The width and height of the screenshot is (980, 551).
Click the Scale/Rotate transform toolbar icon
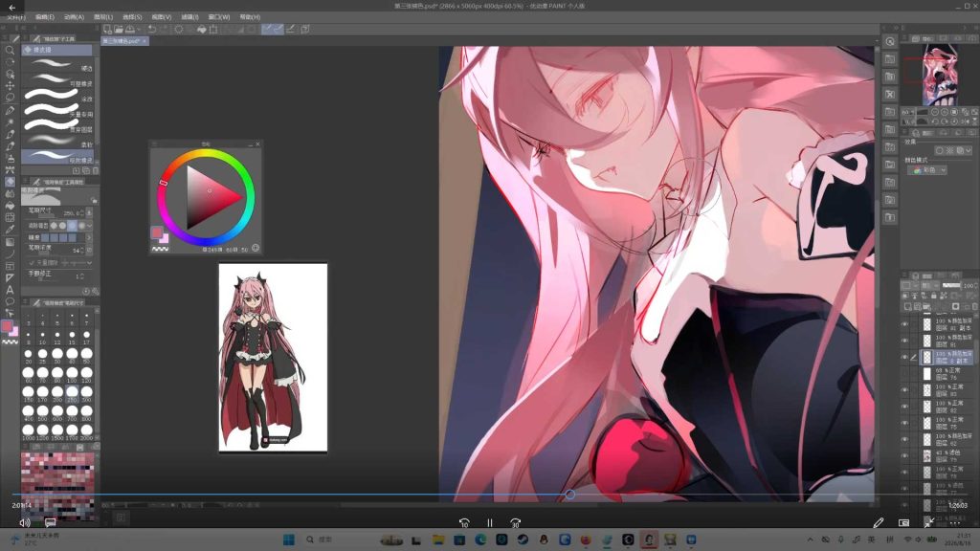213,30
